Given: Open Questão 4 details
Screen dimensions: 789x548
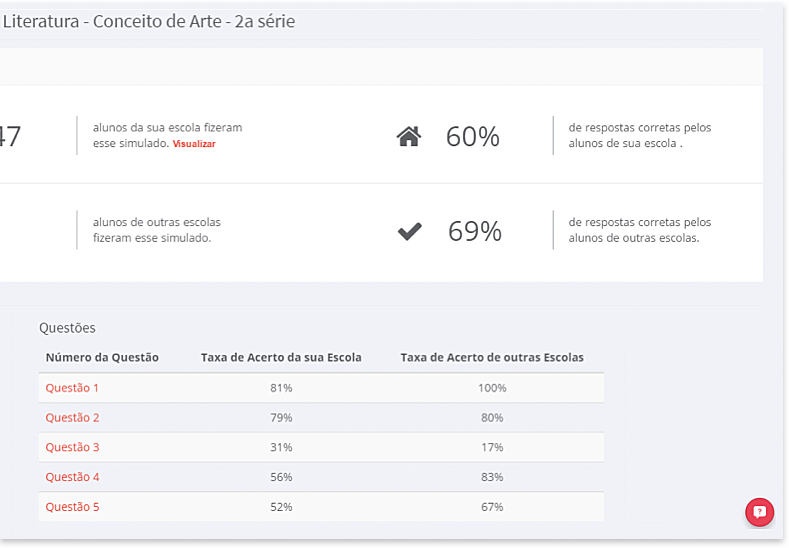Looking at the screenshot, I should coord(72,477).
